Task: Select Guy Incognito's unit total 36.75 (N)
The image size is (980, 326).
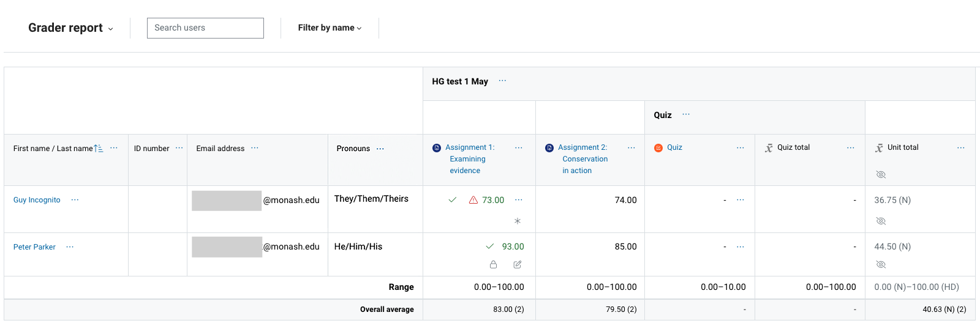Action: (x=892, y=200)
